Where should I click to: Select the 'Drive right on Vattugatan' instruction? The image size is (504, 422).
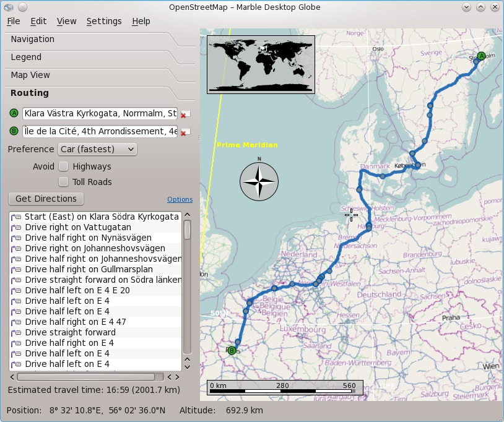78,227
